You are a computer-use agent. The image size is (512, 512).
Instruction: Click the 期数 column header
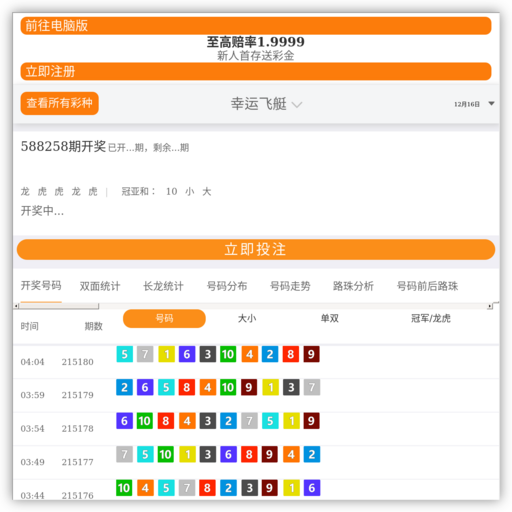pos(94,326)
